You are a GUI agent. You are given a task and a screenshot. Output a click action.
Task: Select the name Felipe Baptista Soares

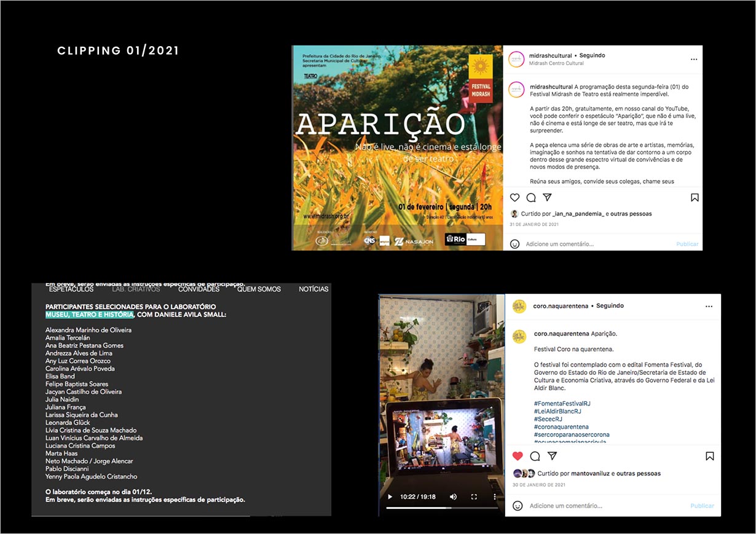point(77,384)
